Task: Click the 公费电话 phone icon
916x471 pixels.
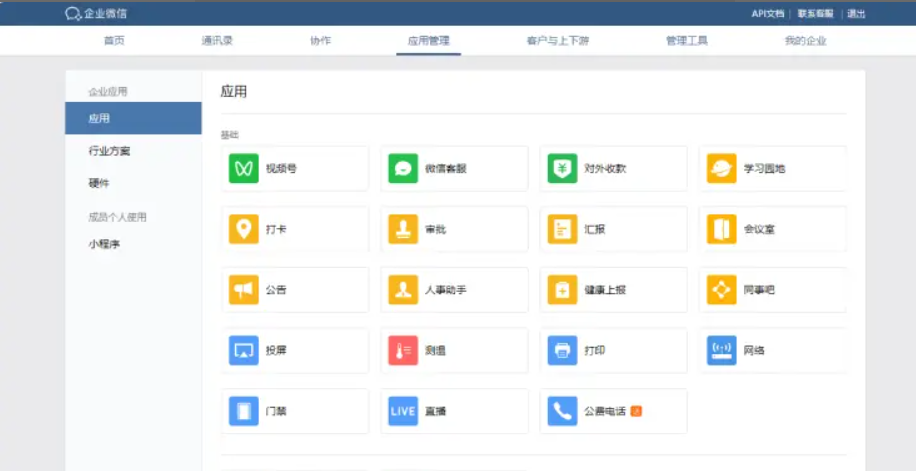Action: click(563, 411)
